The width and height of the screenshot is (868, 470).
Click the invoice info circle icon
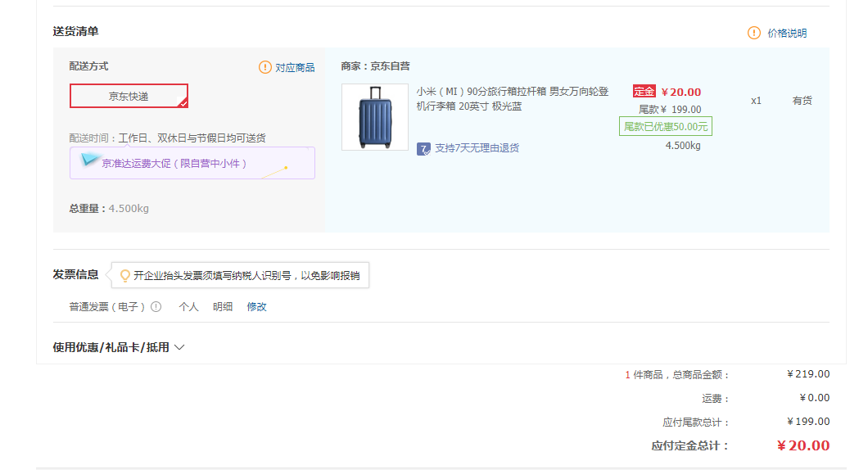point(156,307)
